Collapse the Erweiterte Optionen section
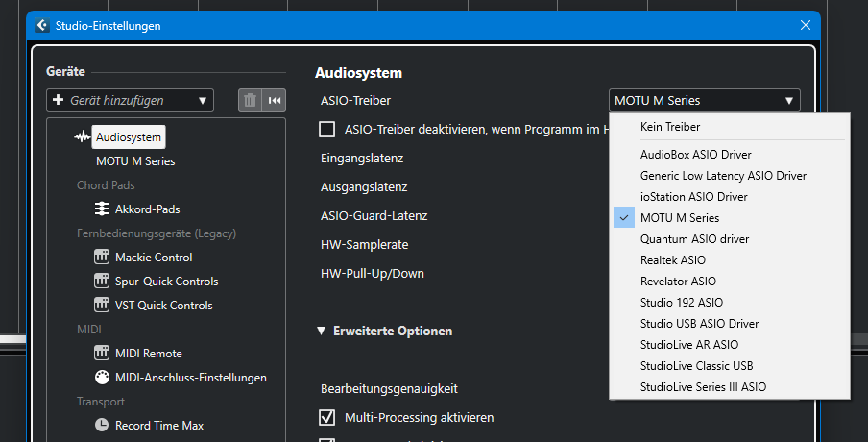Viewport: 868px width, 442px height. [322, 331]
